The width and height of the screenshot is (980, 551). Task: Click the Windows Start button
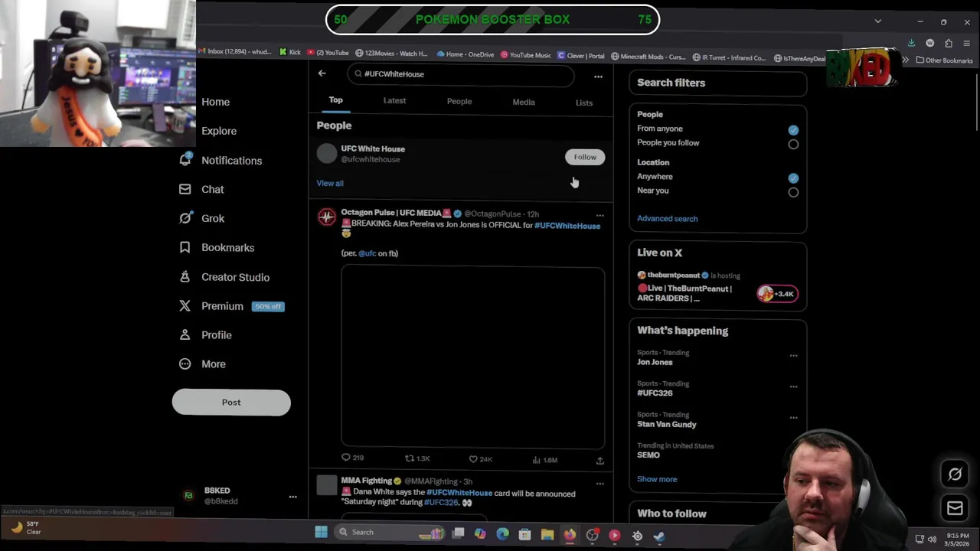tap(322, 532)
